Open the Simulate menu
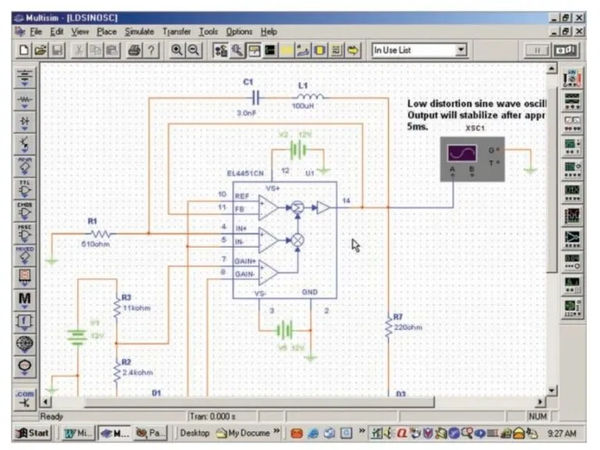The image size is (600, 450). pyautogui.click(x=139, y=32)
